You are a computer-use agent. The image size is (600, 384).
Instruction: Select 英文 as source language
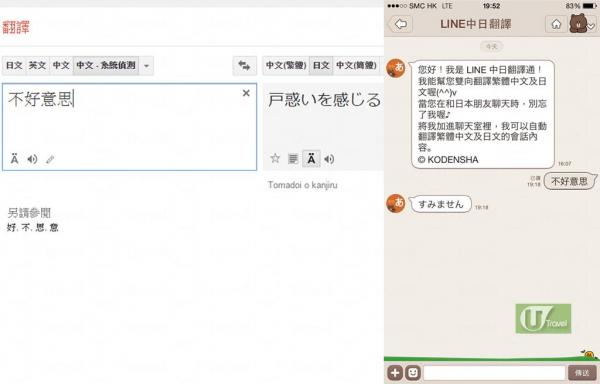(x=37, y=65)
